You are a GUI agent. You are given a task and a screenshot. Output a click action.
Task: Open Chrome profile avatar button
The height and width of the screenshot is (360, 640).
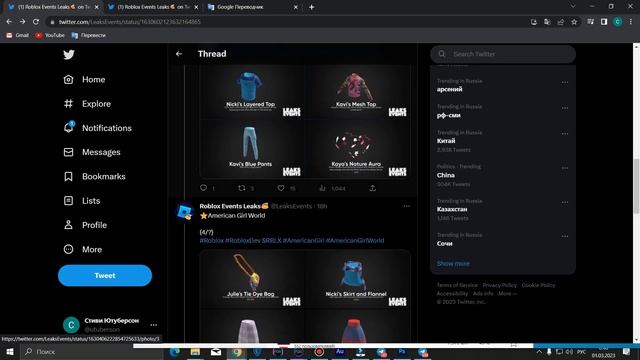click(x=618, y=22)
